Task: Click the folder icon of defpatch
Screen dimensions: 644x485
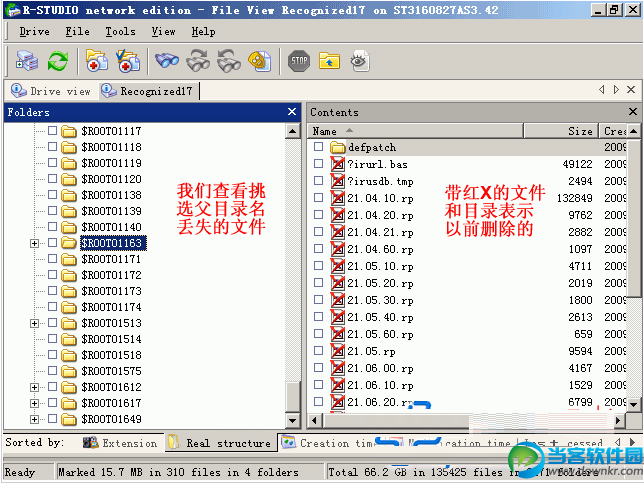Action: [338, 147]
